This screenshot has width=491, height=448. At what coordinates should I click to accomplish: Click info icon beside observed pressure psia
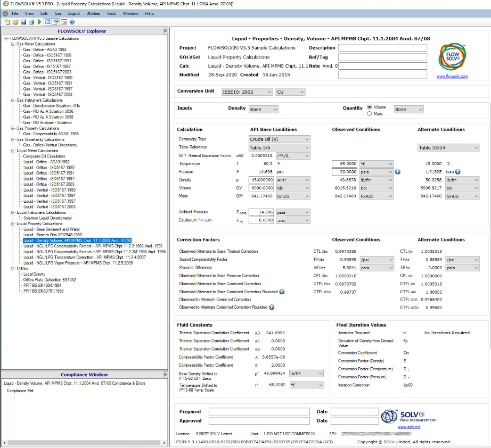tap(398, 172)
